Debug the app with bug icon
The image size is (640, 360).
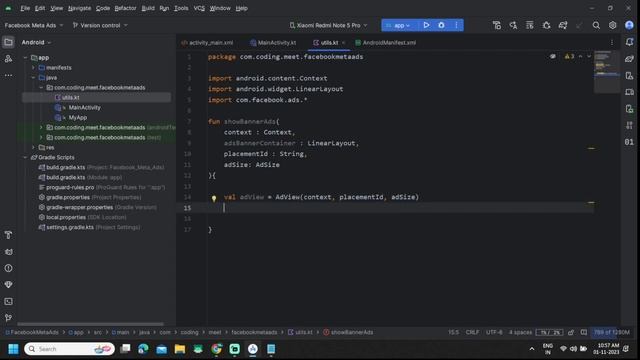[x=441, y=25]
